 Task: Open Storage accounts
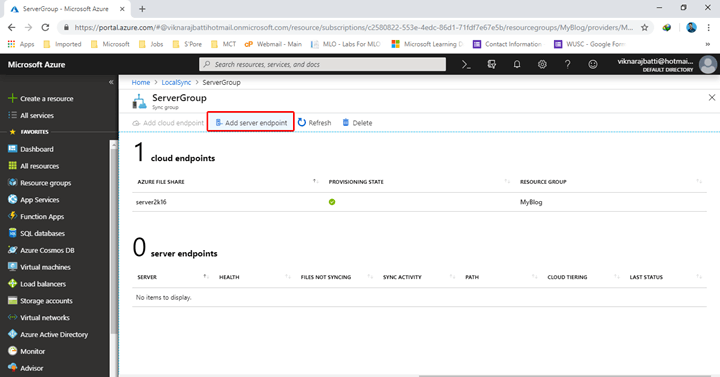click(40, 301)
